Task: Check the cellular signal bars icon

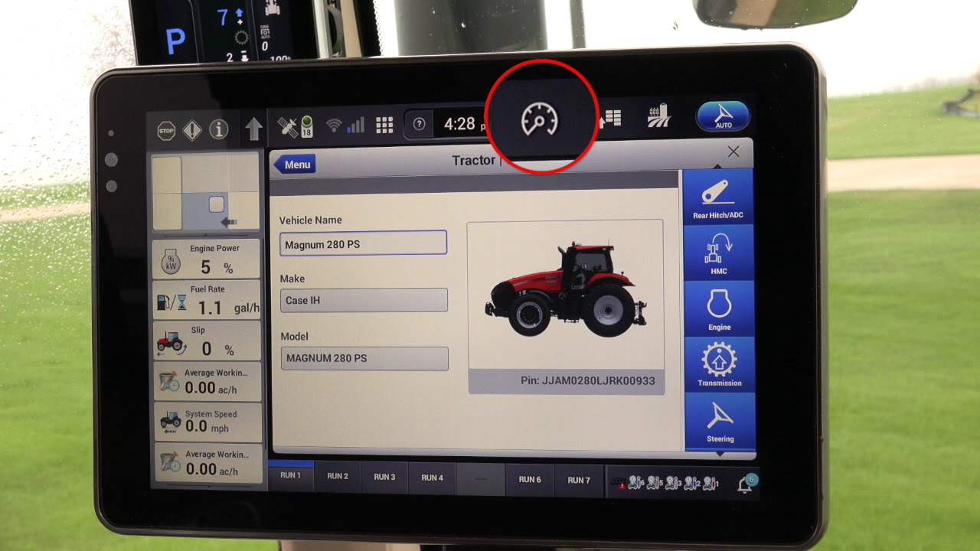Action: coord(356,126)
